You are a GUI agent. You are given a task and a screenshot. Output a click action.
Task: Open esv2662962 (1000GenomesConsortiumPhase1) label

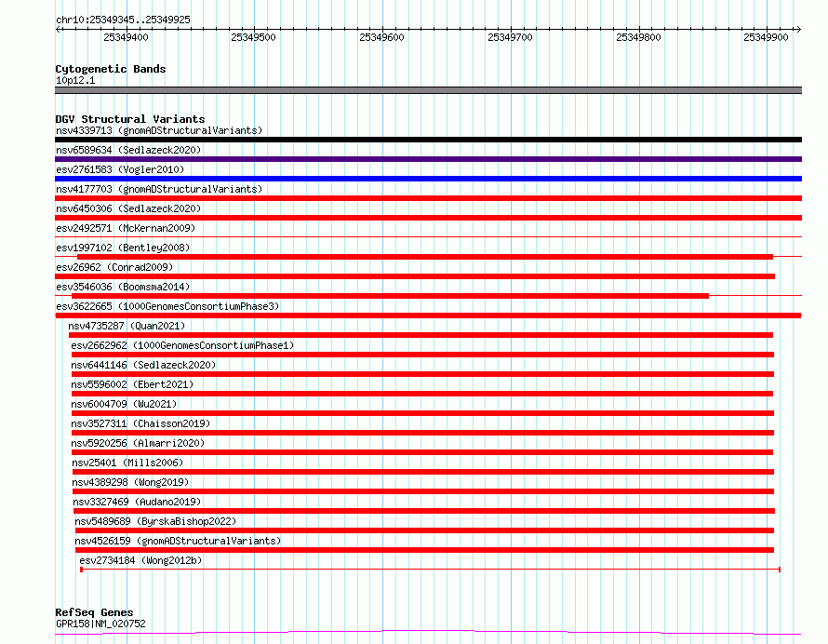(x=182, y=345)
